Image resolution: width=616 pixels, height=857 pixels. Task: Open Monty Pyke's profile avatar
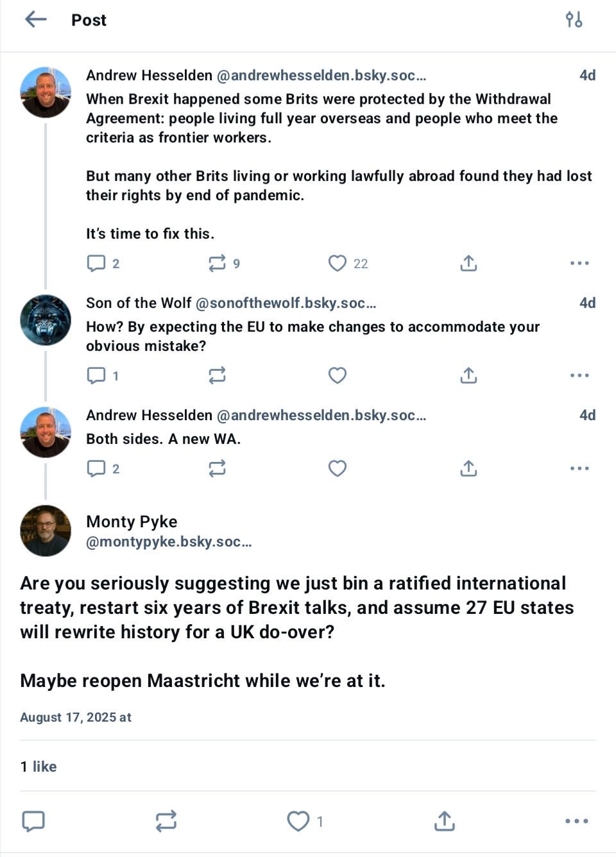[46, 530]
